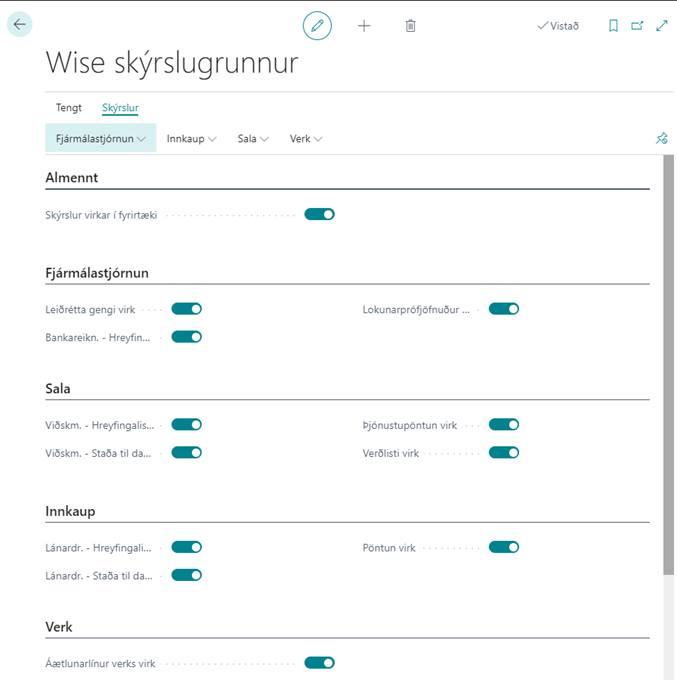Open the Verk dropdown menu
This screenshot has height=680, width=677.
pyautogui.click(x=305, y=139)
